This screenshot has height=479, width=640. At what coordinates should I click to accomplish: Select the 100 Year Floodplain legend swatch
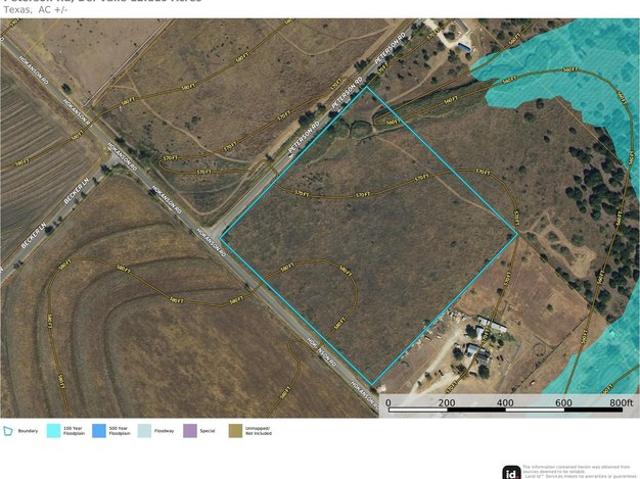53,431
